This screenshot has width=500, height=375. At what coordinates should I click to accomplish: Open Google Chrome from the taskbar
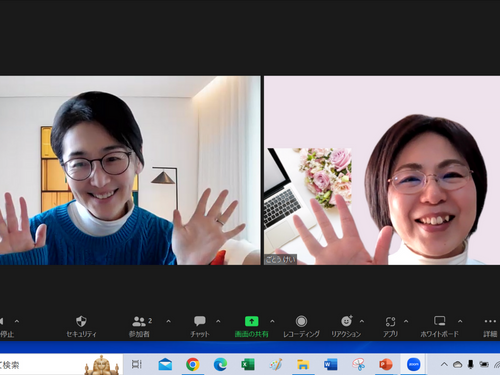(x=193, y=364)
